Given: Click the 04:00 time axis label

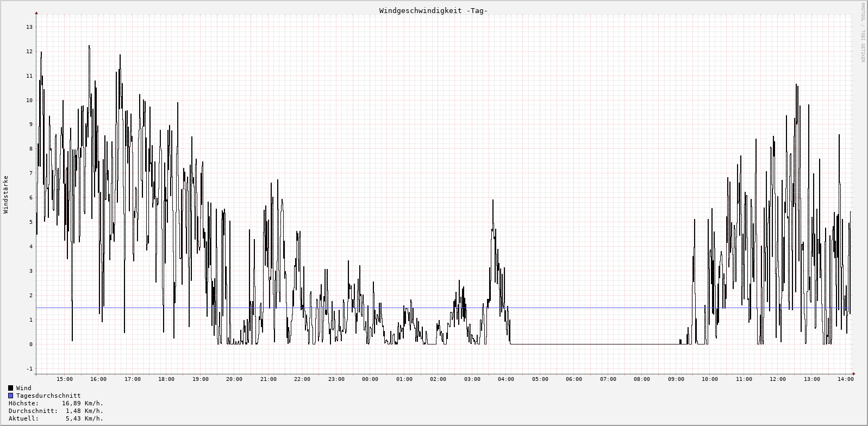Looking at the screenshot, I should pyautogui.click(x=506, y=379).
